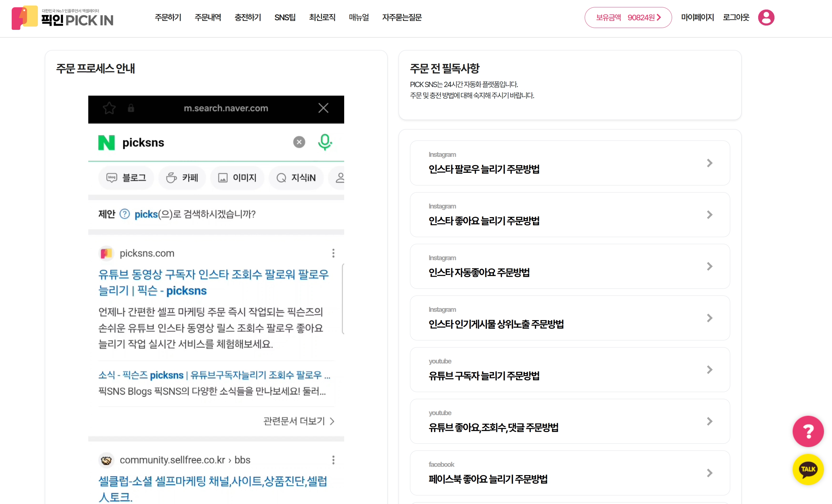Open the yellow KakaoTalk chat button
The height and width of the screenshot is (504, 832).
[808, 469]
